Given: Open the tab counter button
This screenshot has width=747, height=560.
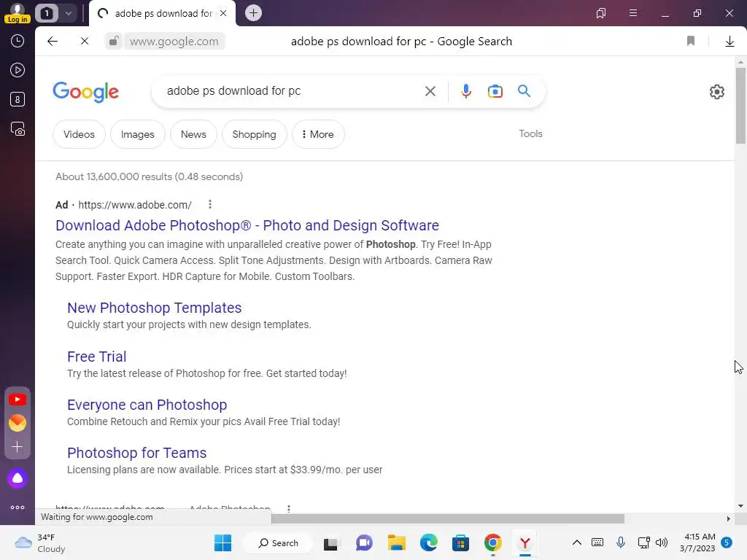Looking at the screenshot, I should 47,13.
